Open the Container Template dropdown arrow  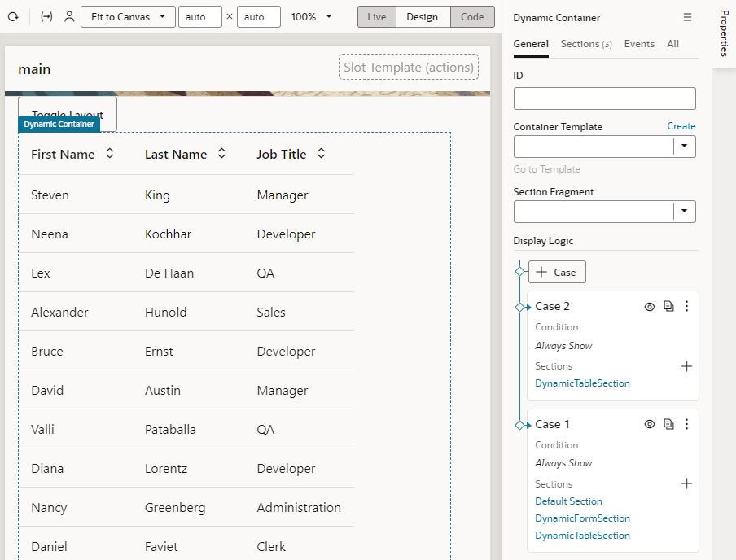(x=685, y=146)
